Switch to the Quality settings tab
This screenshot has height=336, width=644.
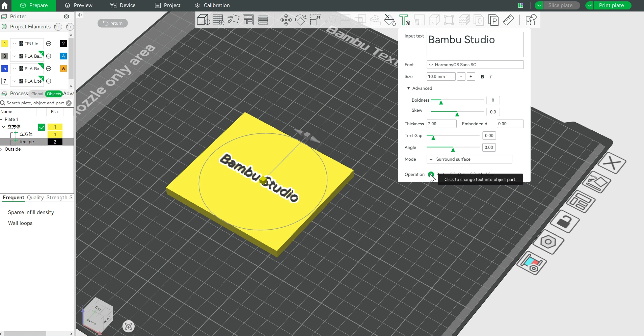pos(35,198)
